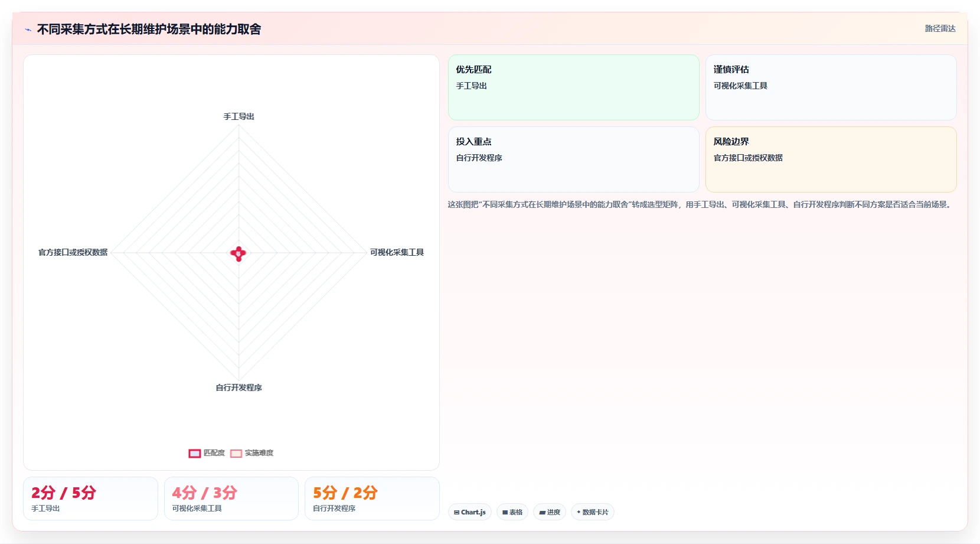Open the 优先匹配 card
The image size is (980, 544).
(x=574, y=87)
